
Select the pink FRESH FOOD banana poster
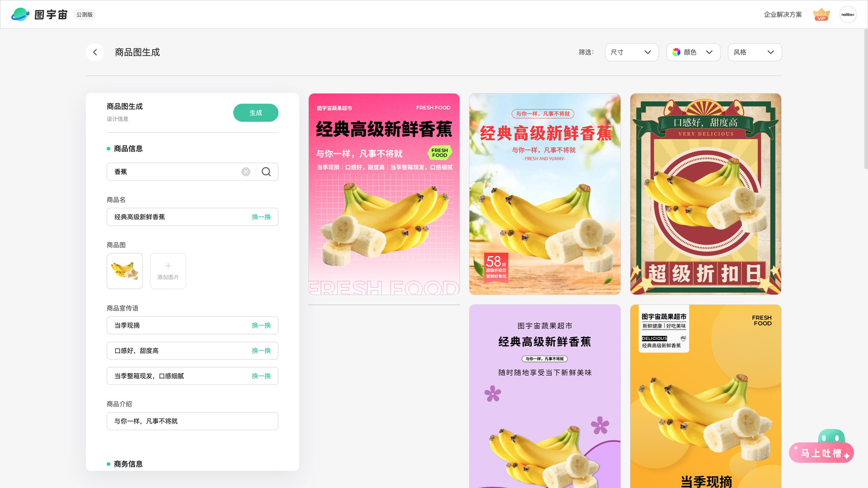pos(384,194)
